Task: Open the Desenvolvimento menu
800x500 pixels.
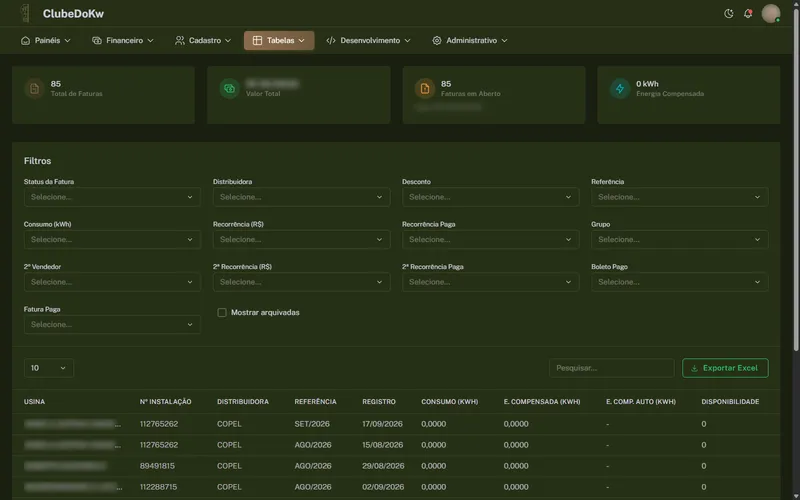Action: tap(368, 40)
